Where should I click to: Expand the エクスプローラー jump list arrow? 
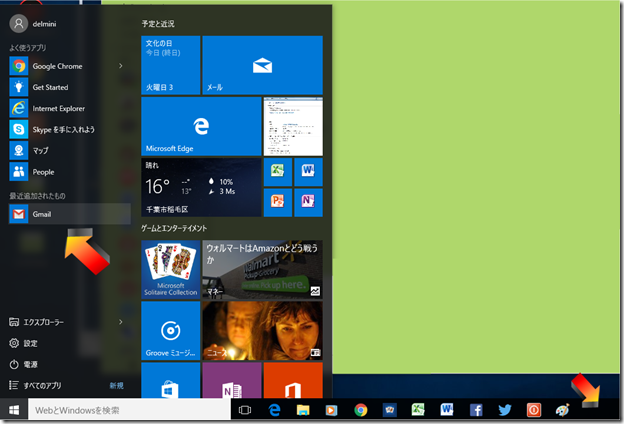click(x=121, y=322)
